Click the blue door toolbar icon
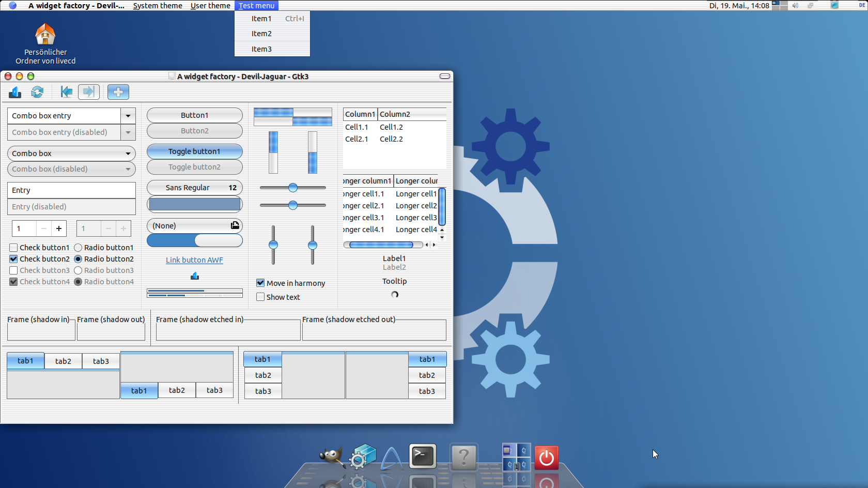This screenshot has height=488, width=868. [x=15, y=92]
